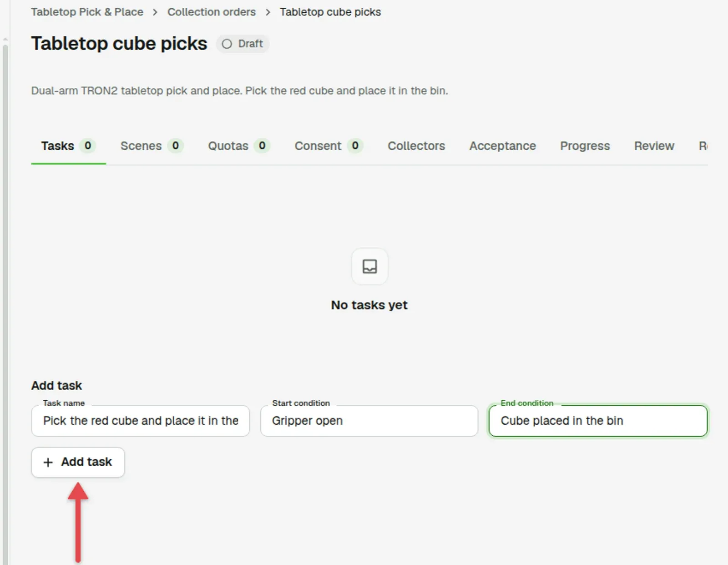This screenshot has width=728, height=565.
Task: Open the Tabletop Pick & Place breadcrumb
Action: (x=87, y=12)
